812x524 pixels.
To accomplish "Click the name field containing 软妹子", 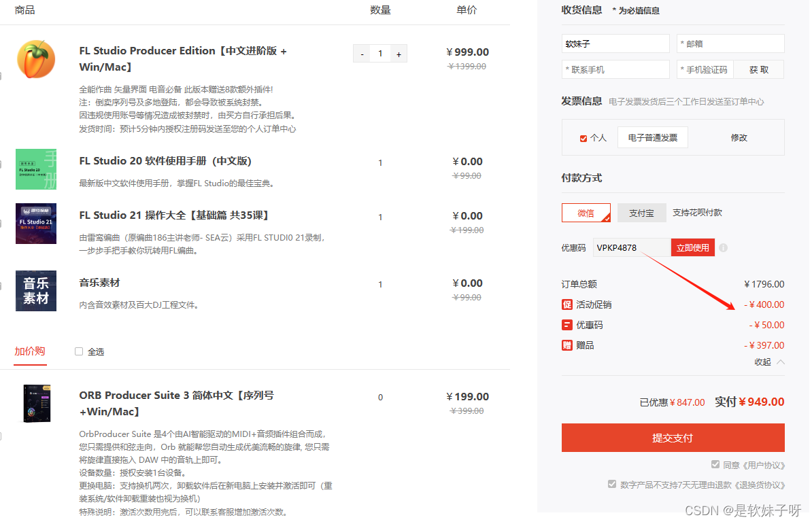I will point(615,44).
